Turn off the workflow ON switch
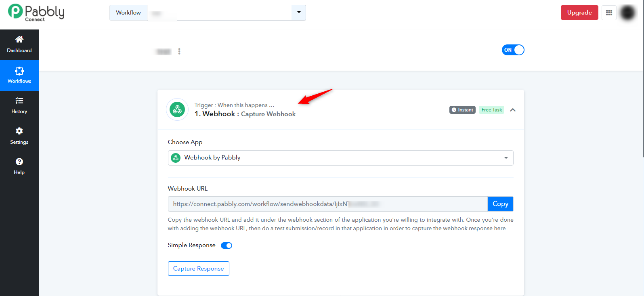Viewport: 644px width, 296px height. (513, 50)
